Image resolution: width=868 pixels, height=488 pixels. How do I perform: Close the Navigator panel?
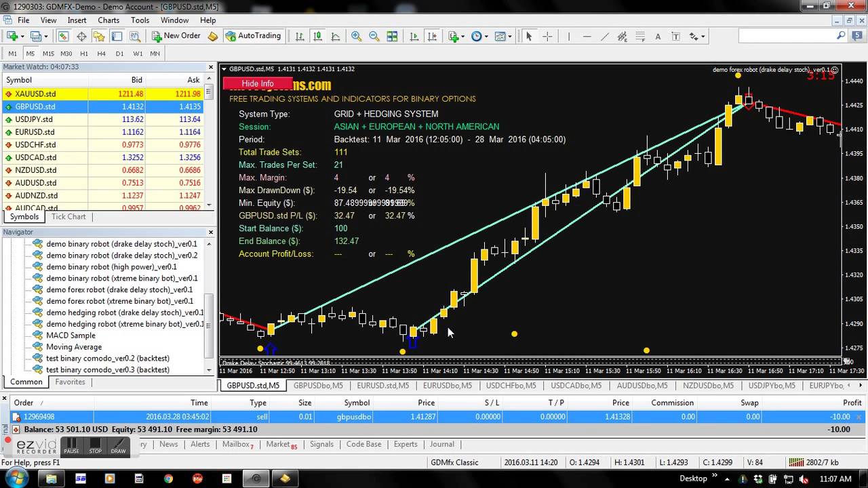pos(210,232)
